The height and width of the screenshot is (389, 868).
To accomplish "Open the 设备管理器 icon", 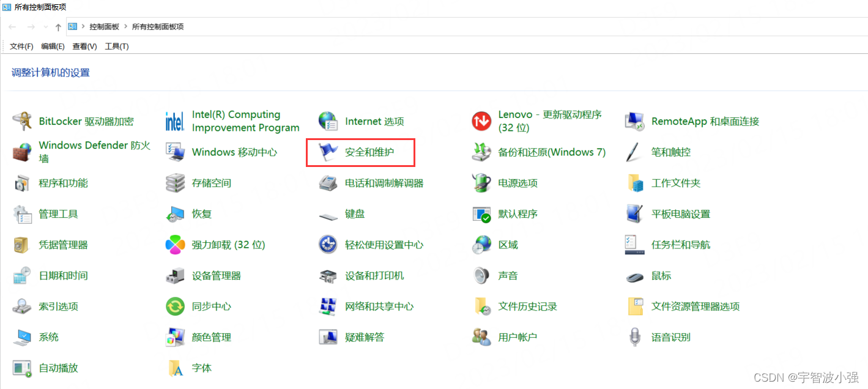I will coord(175,275).
